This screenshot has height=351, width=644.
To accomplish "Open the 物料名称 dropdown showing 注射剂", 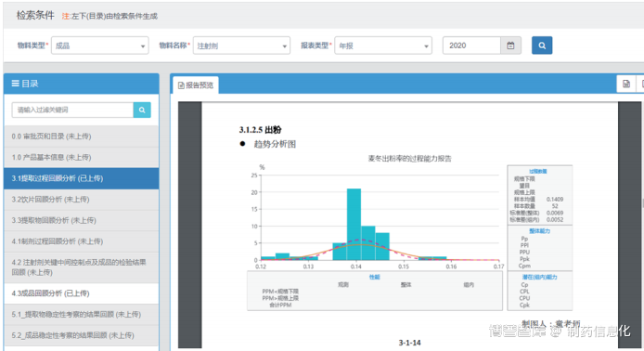I will 241,45.
